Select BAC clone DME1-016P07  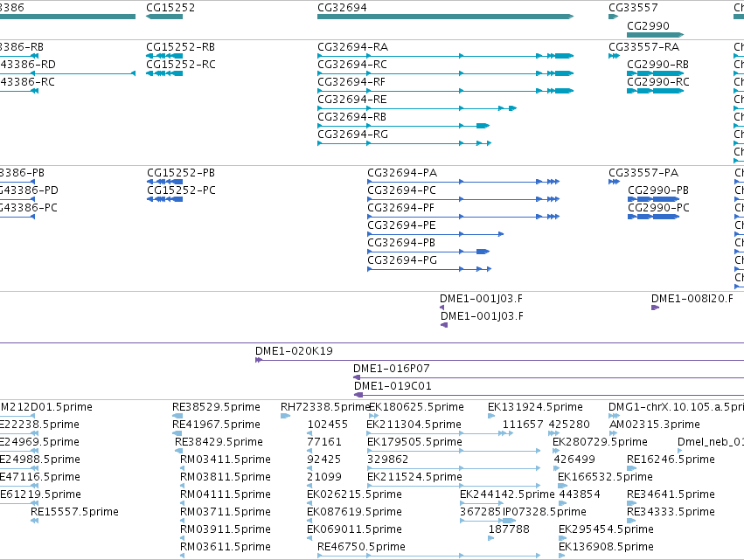click(x=392, y=369)
